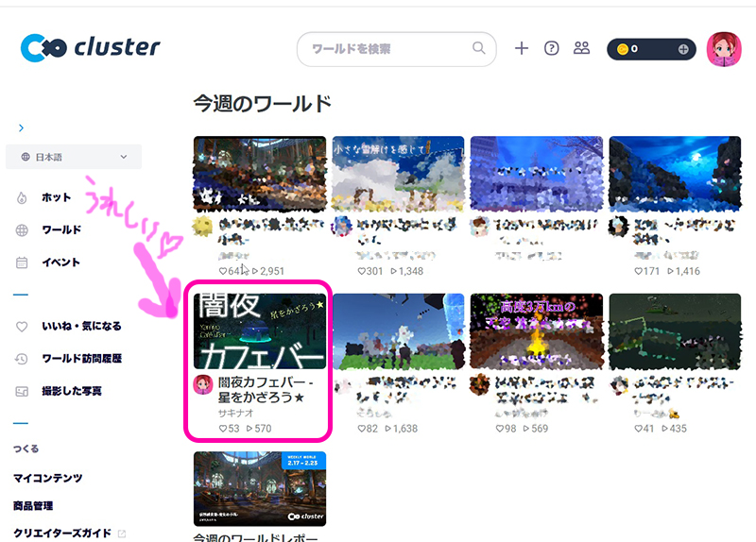The width and height of the screenshot is (756, 542).
Task: Open the 日本語 language dropdown
Action: click(74, 157)
